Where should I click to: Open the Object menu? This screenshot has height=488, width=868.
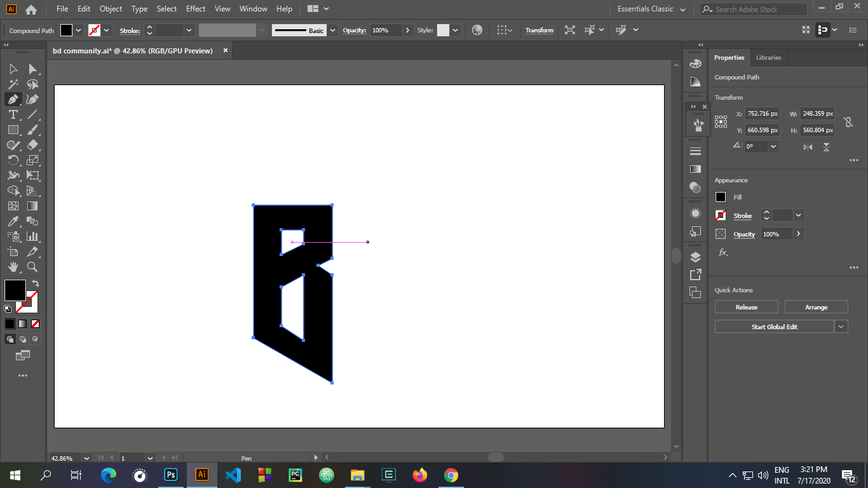click(x=111, y=9)
